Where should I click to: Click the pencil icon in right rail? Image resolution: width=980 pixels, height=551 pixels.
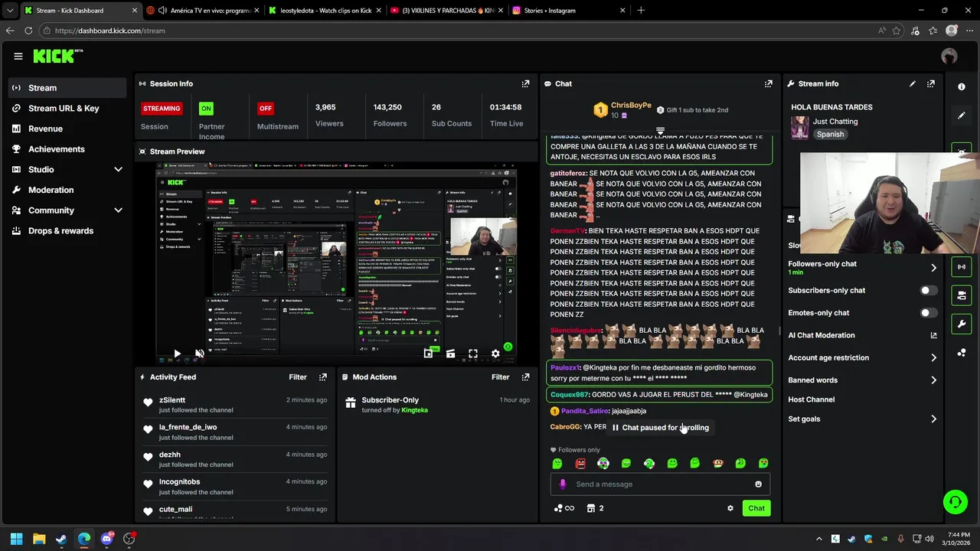[x=962, y=116]
